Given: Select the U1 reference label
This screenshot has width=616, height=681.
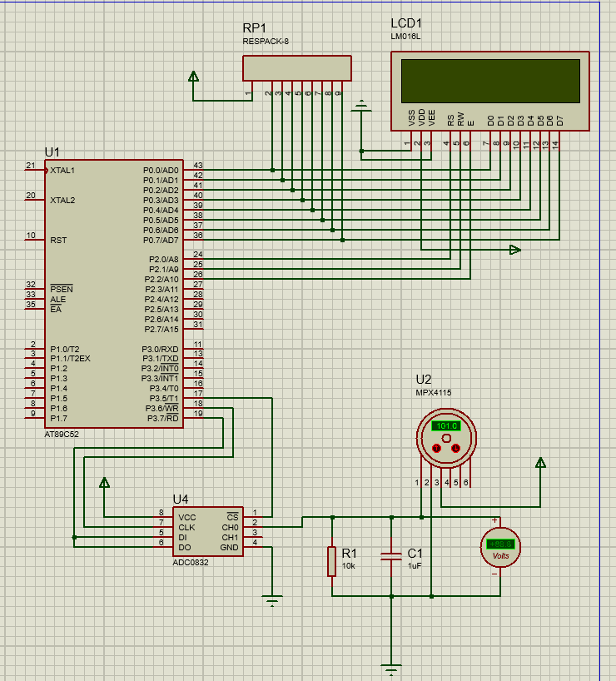Looking at the screenshot, I should [x=52, y=152].
